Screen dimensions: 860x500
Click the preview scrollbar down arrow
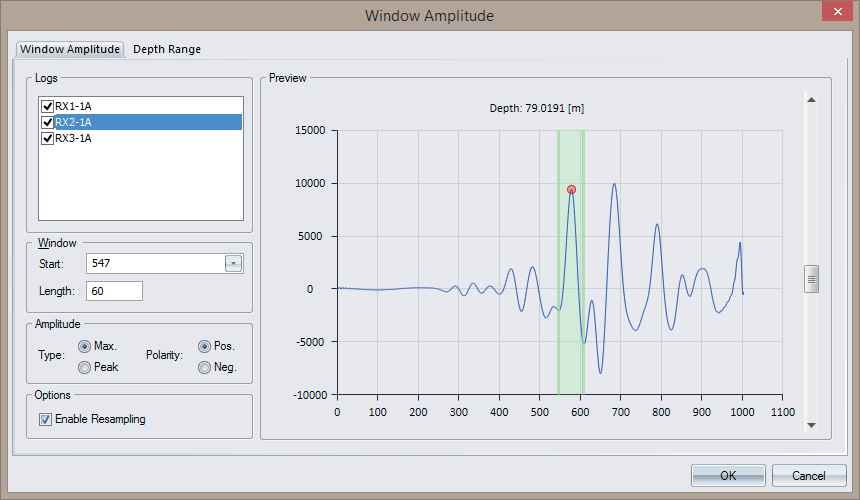pos(812,425)
